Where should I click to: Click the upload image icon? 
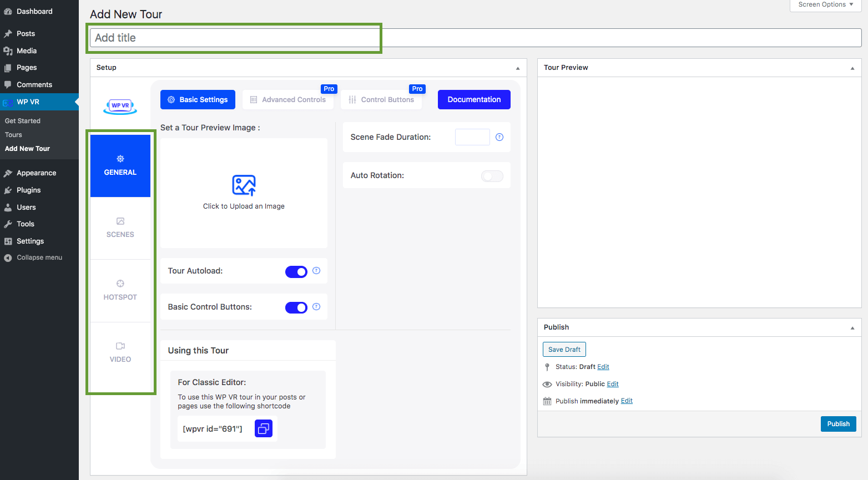tap(244, 185)
